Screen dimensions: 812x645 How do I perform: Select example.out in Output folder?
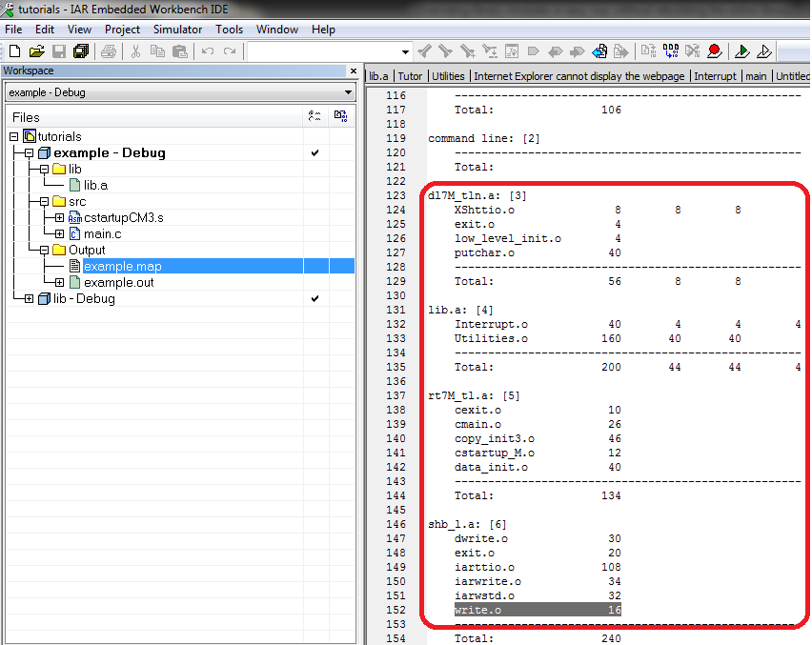[118, 283]
